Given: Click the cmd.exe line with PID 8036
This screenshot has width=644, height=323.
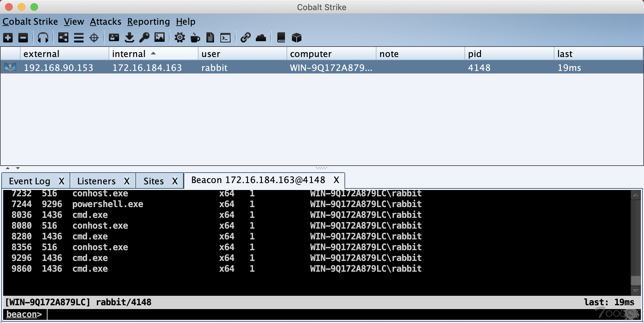Looking at the screenshot, I should coord(217,215).
